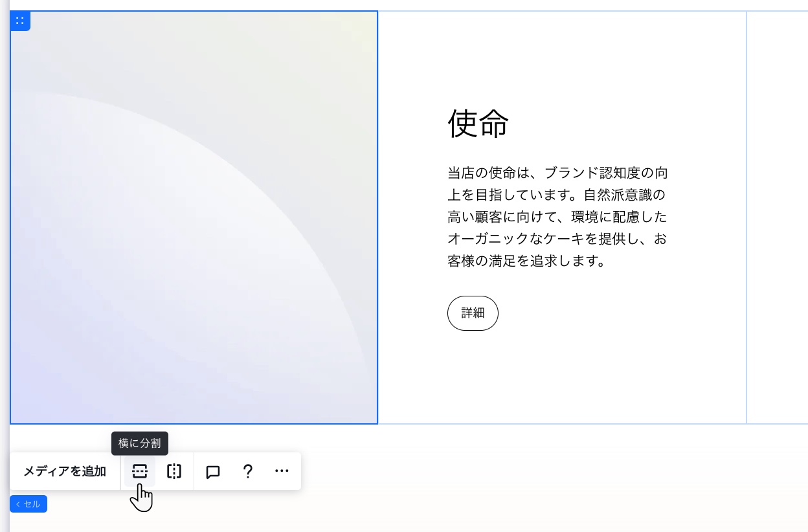Select the split horizontally tool
This screenshot has height=532, width=808.
tap(140, 471)
